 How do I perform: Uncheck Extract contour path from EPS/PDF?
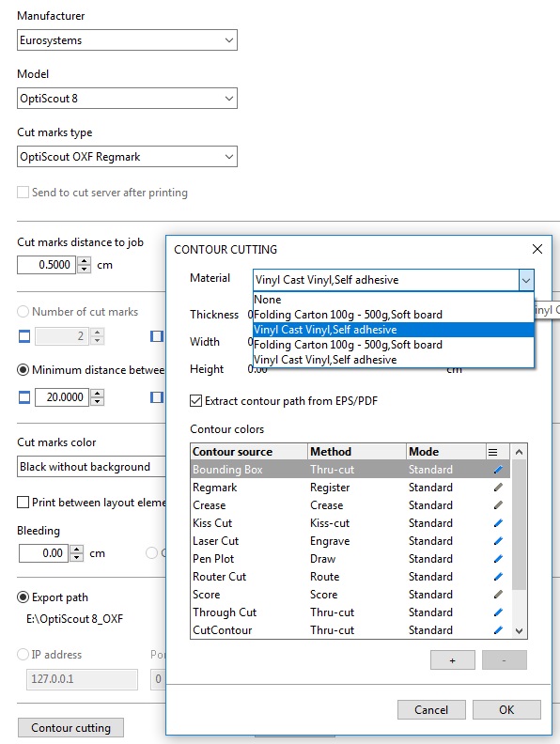195,401
